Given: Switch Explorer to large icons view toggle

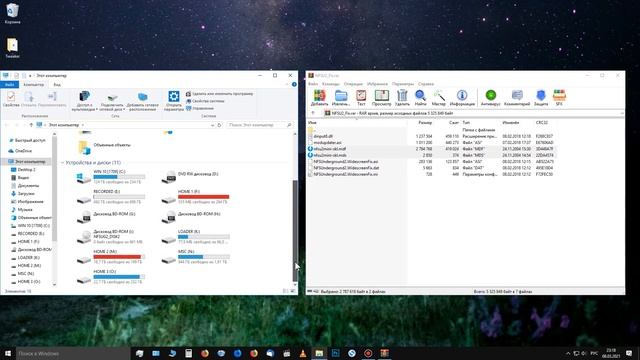Looking at the screenshot, I should click(x=293, y=291).
